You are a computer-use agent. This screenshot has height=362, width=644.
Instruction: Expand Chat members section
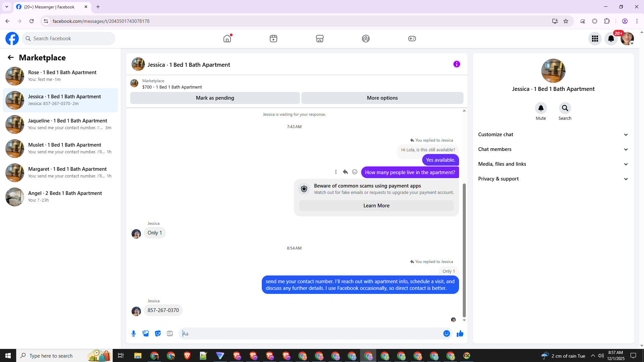(x=553, y=149)
